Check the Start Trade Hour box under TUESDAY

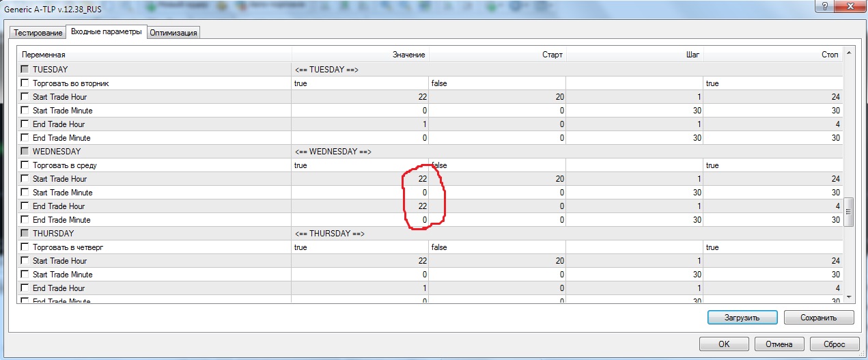point(25,97)
